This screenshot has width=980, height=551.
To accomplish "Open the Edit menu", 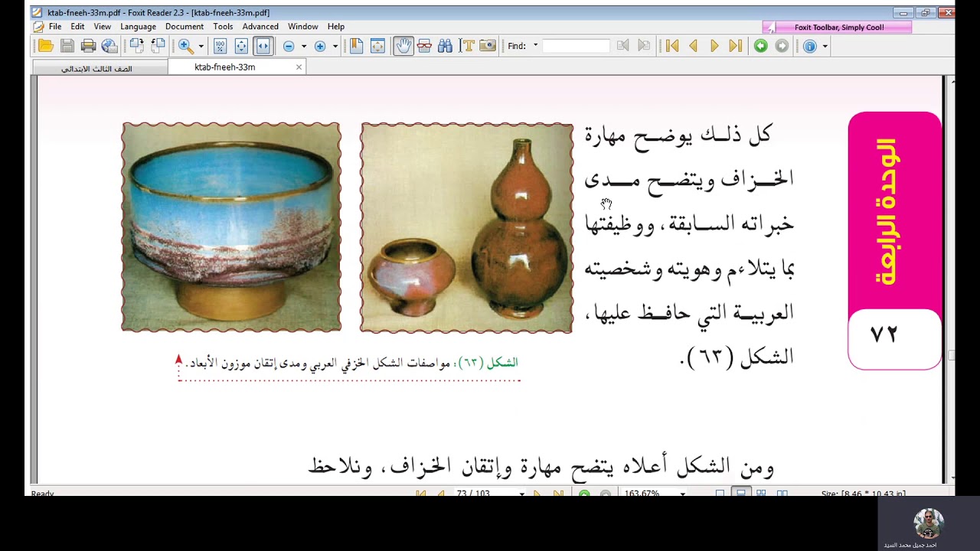I will (77, 26).
